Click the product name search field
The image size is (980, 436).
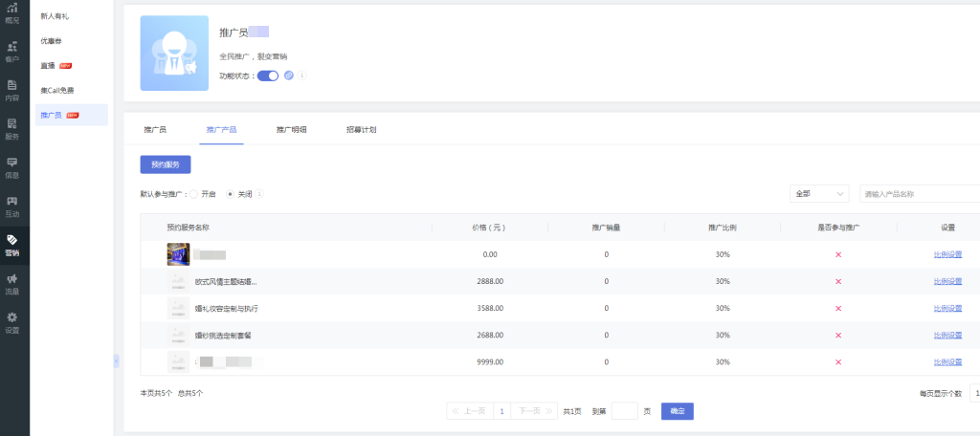click(x=917, y=193)
